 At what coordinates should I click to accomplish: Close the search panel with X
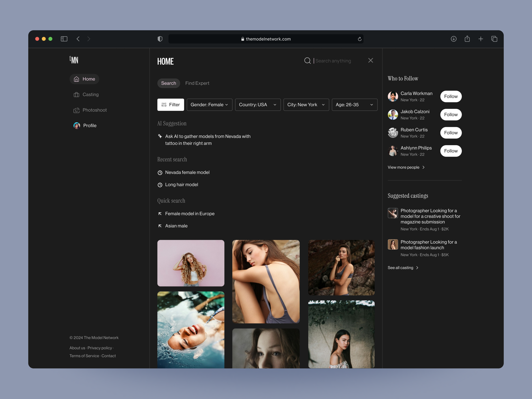(370, 60)
